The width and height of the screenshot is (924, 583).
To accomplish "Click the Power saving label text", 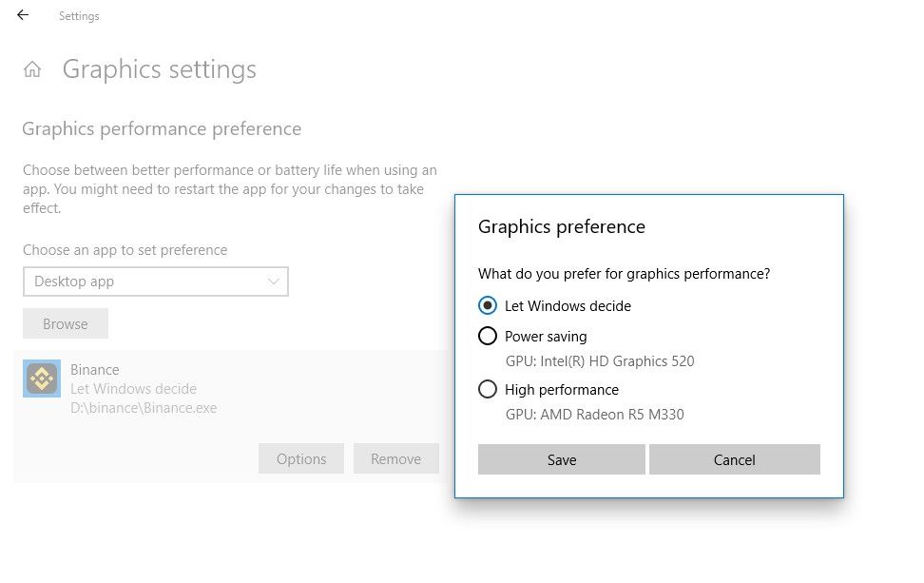I will pyautogui.click(x=546, y=337).
